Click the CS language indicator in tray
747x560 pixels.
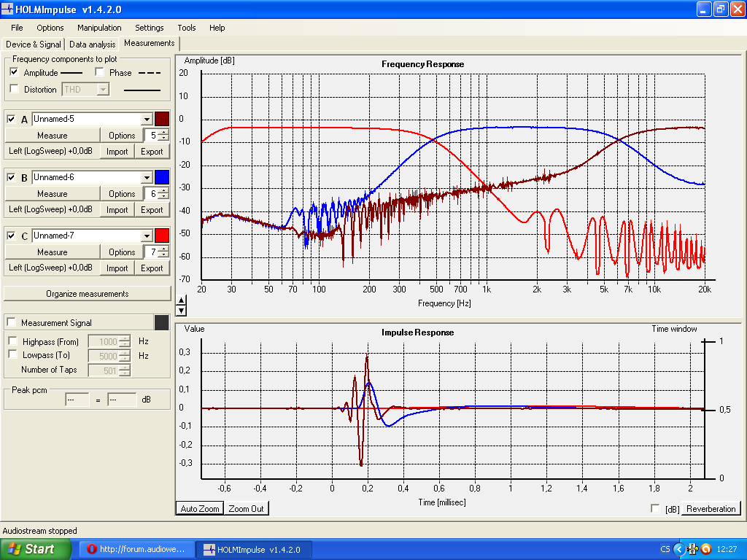click(x=665, y=549)
